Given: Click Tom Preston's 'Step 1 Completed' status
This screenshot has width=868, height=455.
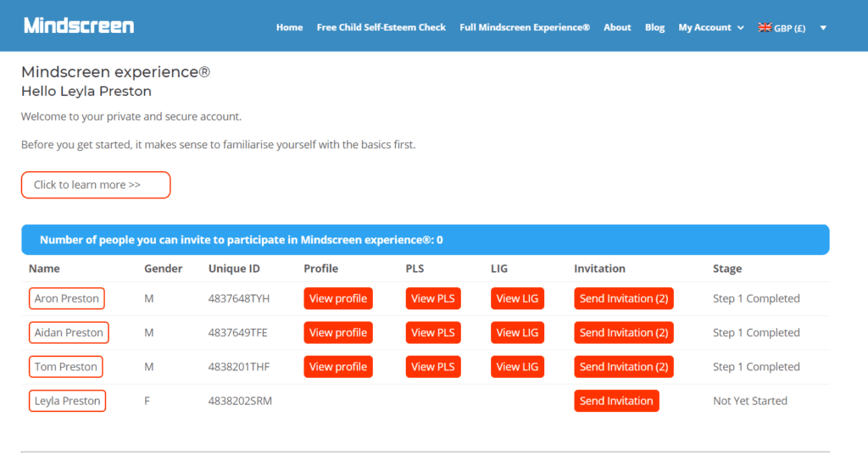Looking at the screenshot, I should 756,366.
